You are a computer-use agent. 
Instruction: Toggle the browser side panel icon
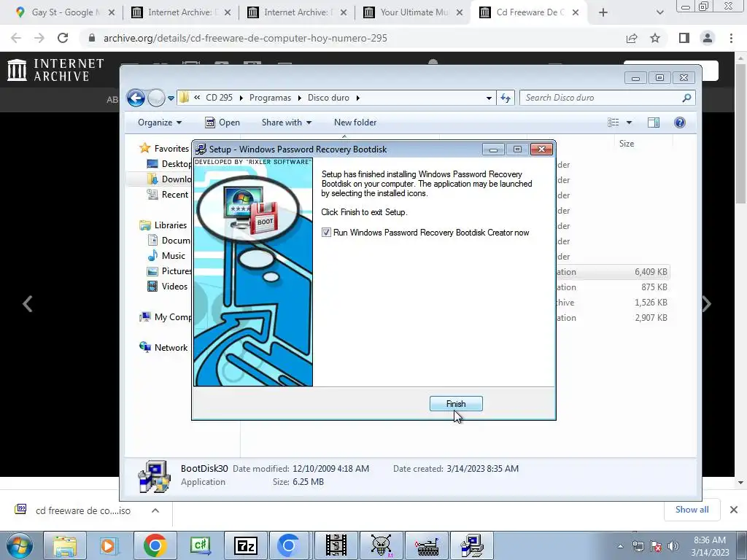coord(684,38)
